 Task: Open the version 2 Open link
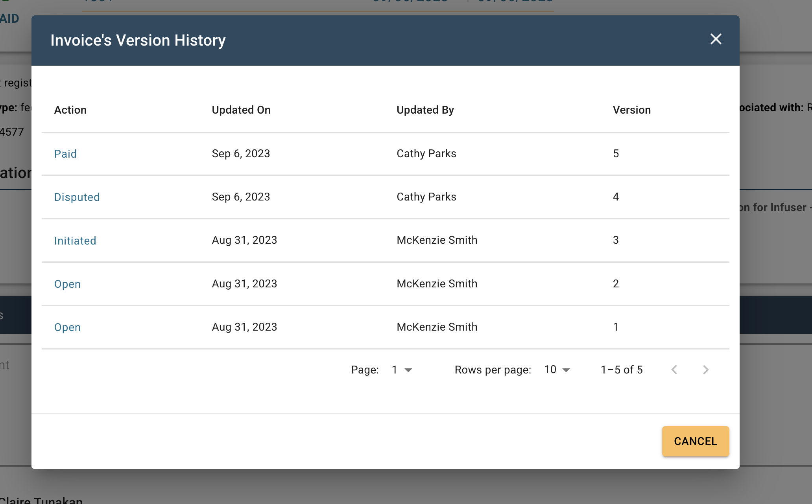(x=67, y=284)
